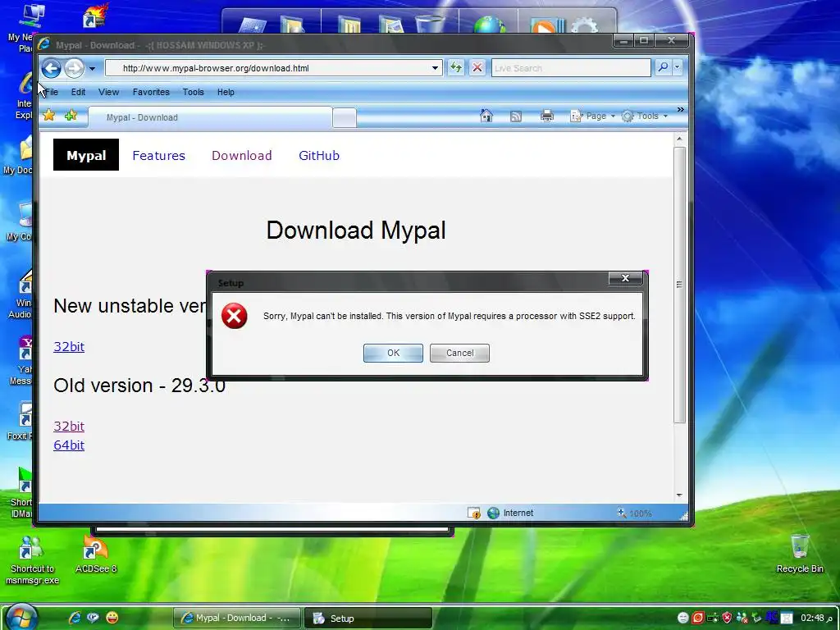The height and width of the screenshot is (630, 840).
Task: Click the vertical scrollbar thumb
Action: [679, 285]
